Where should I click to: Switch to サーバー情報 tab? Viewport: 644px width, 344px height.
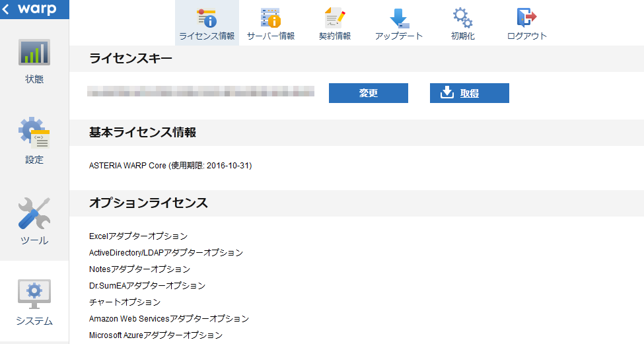tap(271, 23)
